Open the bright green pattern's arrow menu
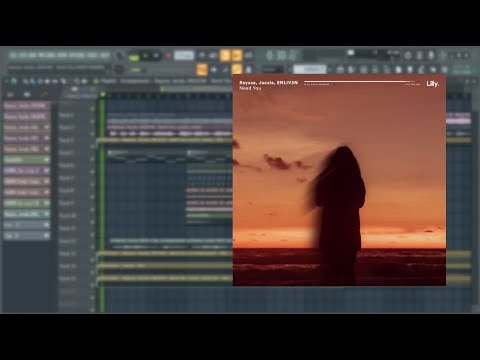480x360 pixels. coord(46,160)
